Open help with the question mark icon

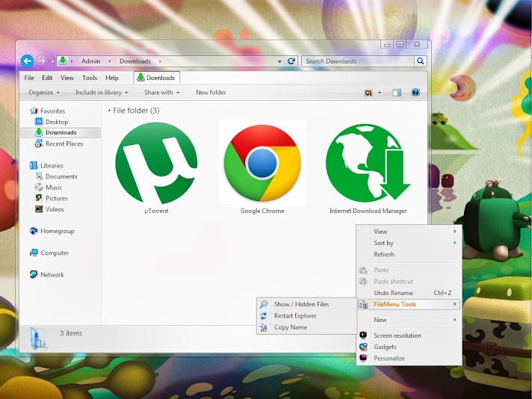(x=415, y=93)
